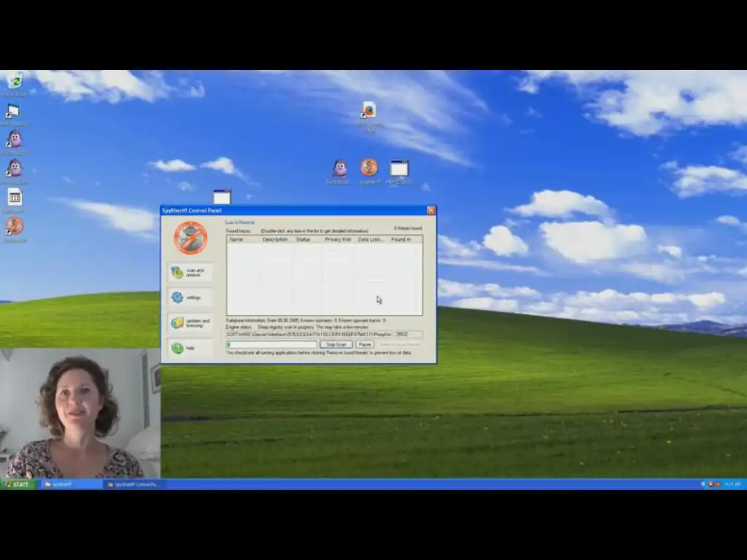Select the purple gorilla shortcut beneath the window shortcut
This screenshot has height=560, width=747.
tap(15, 139)
